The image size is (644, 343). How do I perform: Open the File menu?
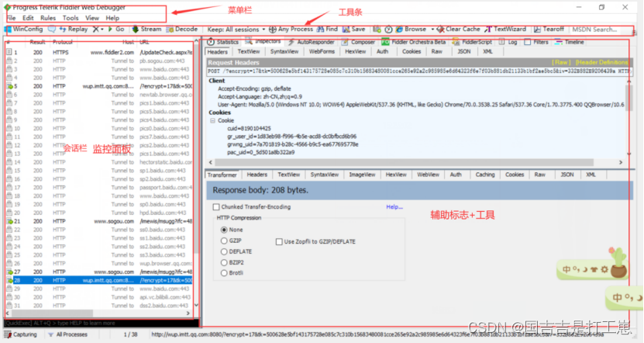click(x=11, y=18)
